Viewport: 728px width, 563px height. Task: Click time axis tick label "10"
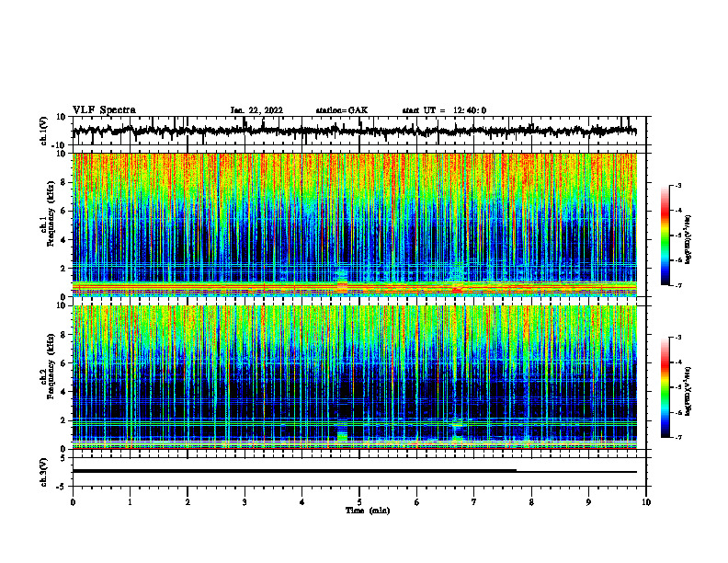pyautogui.click(x=646, y=502)
